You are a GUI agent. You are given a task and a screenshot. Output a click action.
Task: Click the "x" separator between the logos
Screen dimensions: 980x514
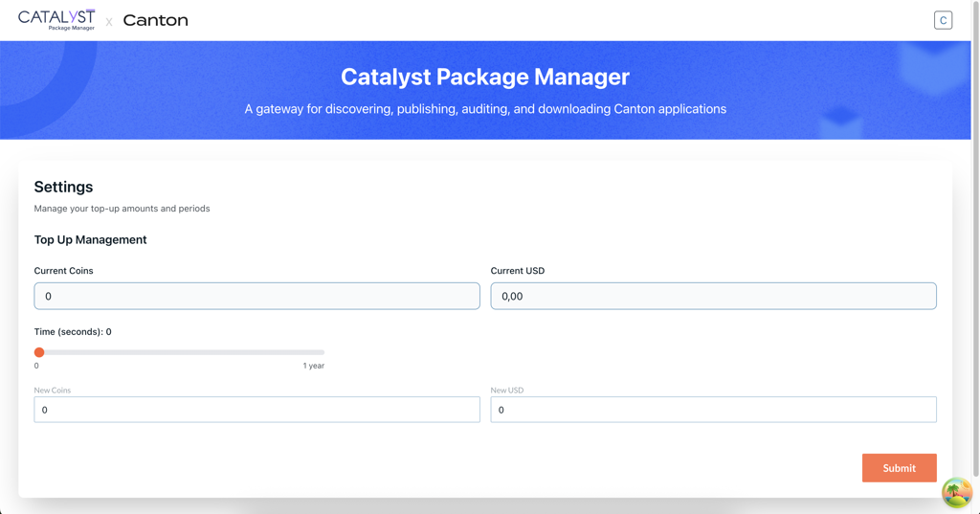point(109,22)
